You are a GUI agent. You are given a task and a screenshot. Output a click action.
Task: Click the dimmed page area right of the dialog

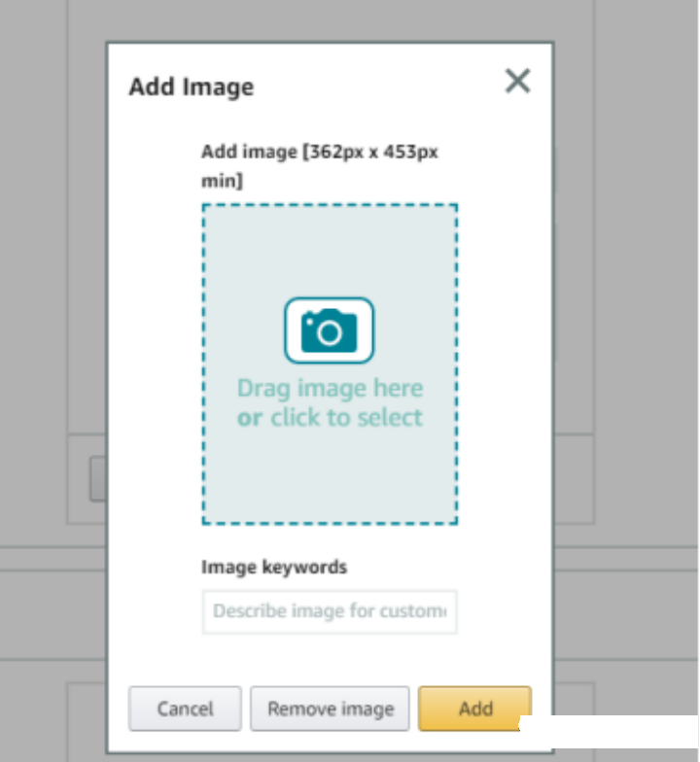pos(632,292)
